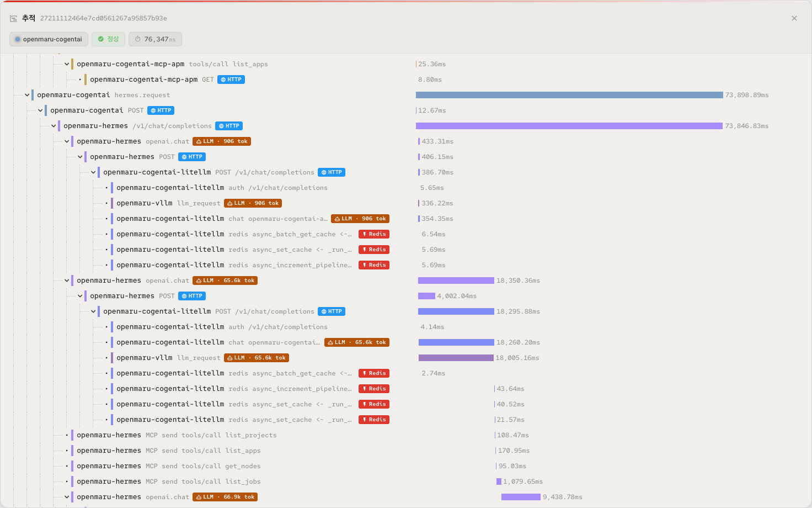Collapse the openmaru-hermes /v1/chat/completions span
This screenshot has height=508, width=812.
click(54, 126)
